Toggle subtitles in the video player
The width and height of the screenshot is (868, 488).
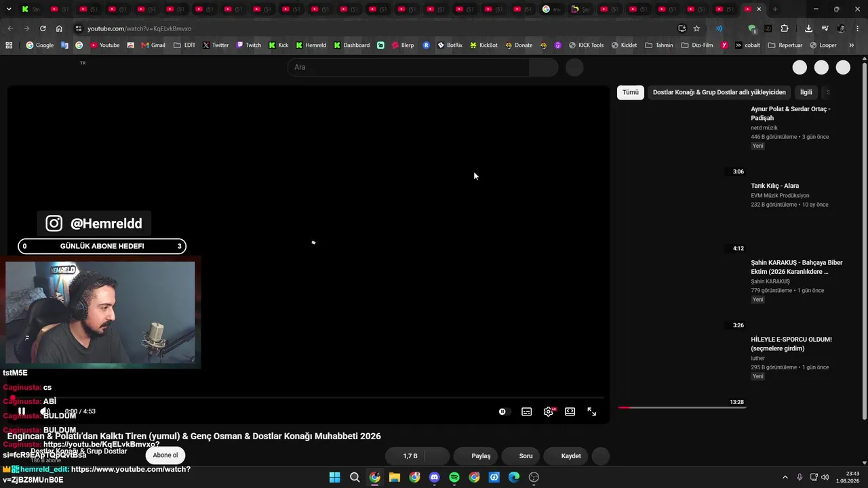coord(526,411)
